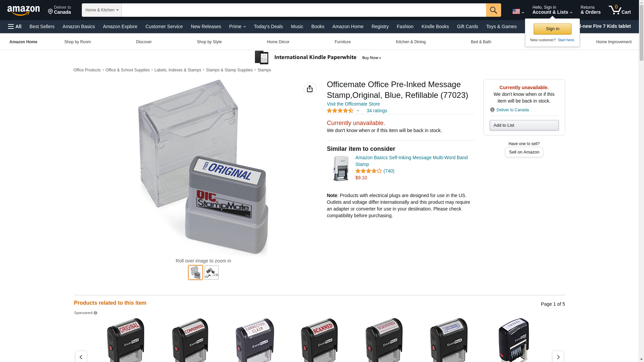Open Today's Deals in navigation bar

pos(268,26)
